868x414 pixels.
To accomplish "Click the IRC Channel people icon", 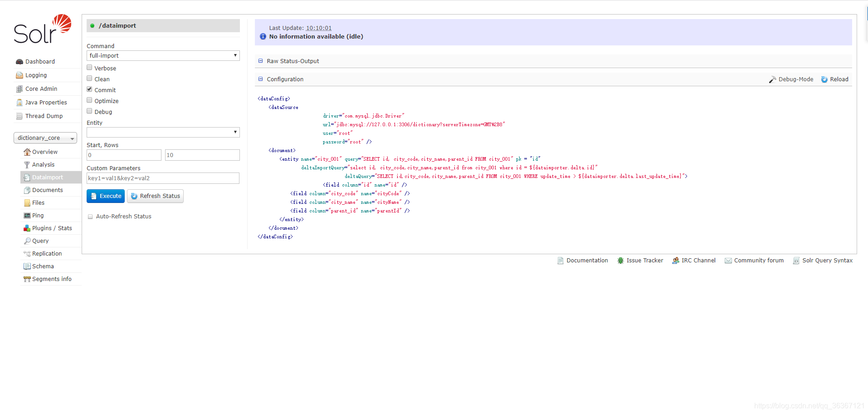I will tap(676, 261).
